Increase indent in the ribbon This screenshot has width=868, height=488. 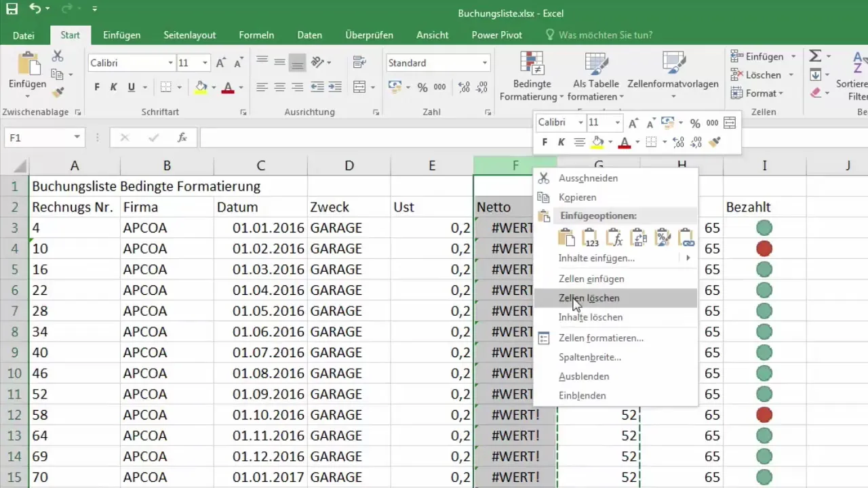click(334, 87)
